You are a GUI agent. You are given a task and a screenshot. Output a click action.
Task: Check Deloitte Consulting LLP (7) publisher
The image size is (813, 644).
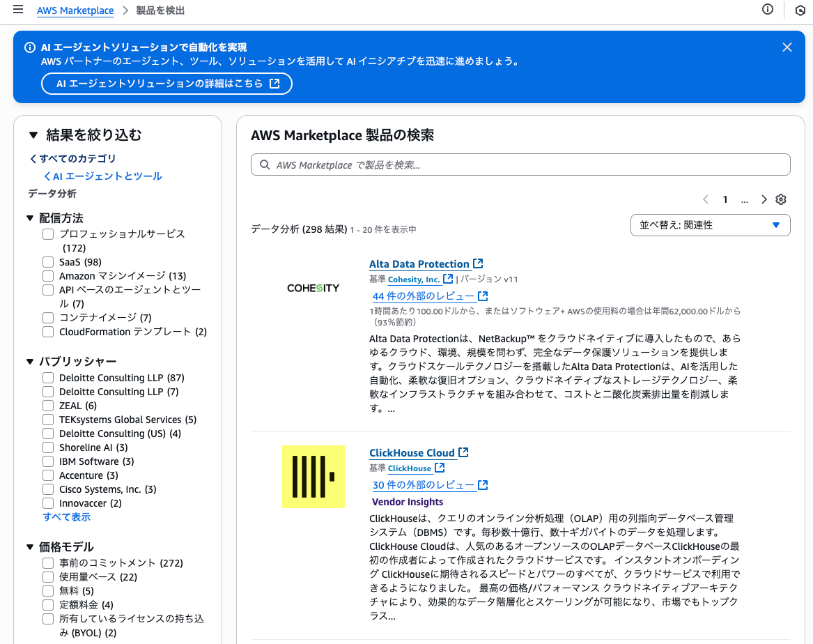click(48, 392)
